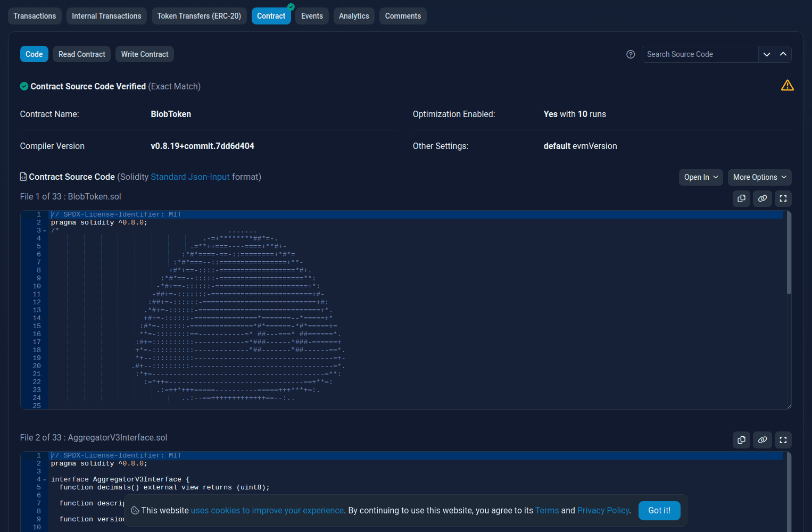
Task: Open the help icon beside the search field
Action: click(x=631, y=54)
